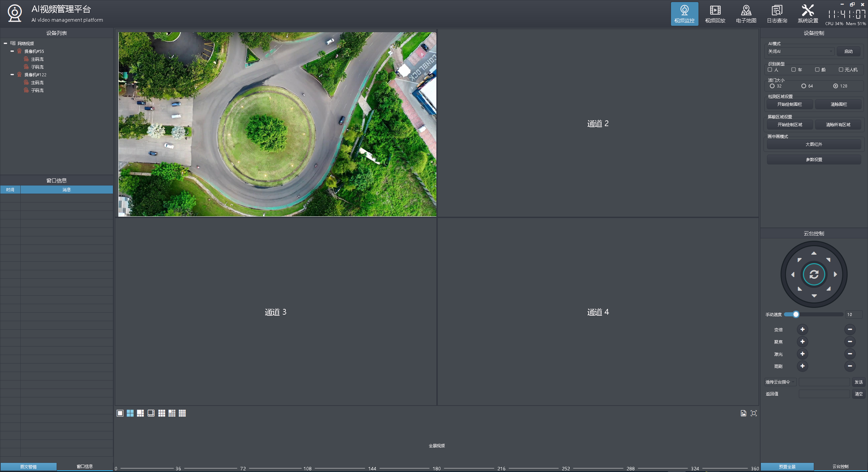Click 清除所有区域 clear all regions button
The width and height of the screenshot is (868, 472).
pyautogui.click(x=839, y=125)
